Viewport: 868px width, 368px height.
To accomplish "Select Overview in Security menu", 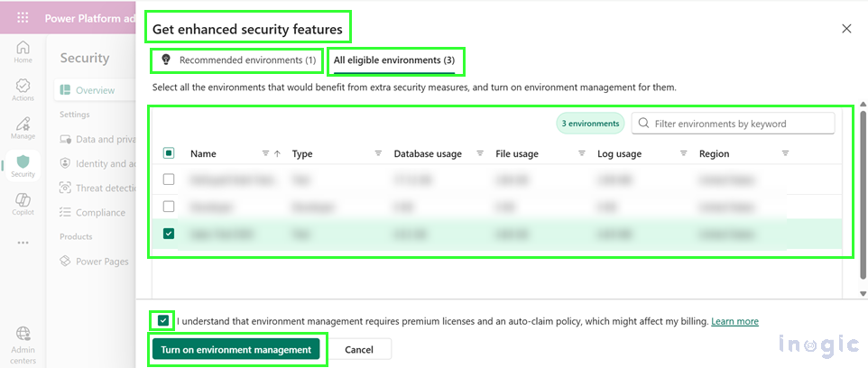I will pos(96,90).
